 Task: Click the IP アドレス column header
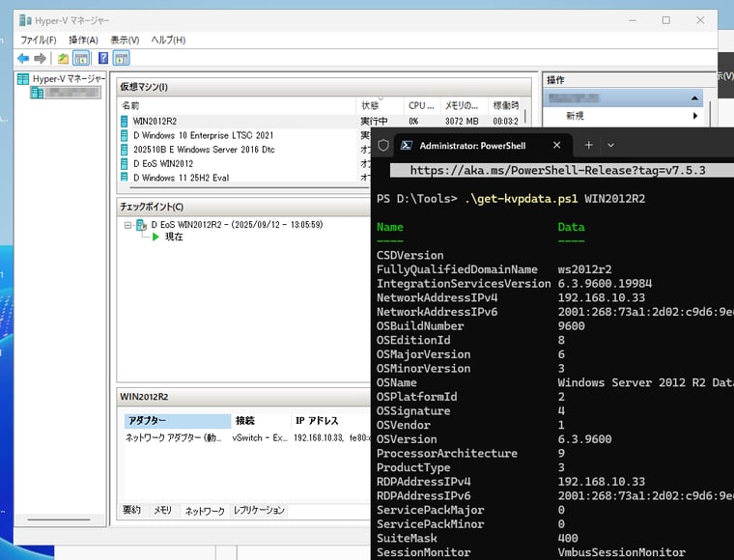click(330, 421)
